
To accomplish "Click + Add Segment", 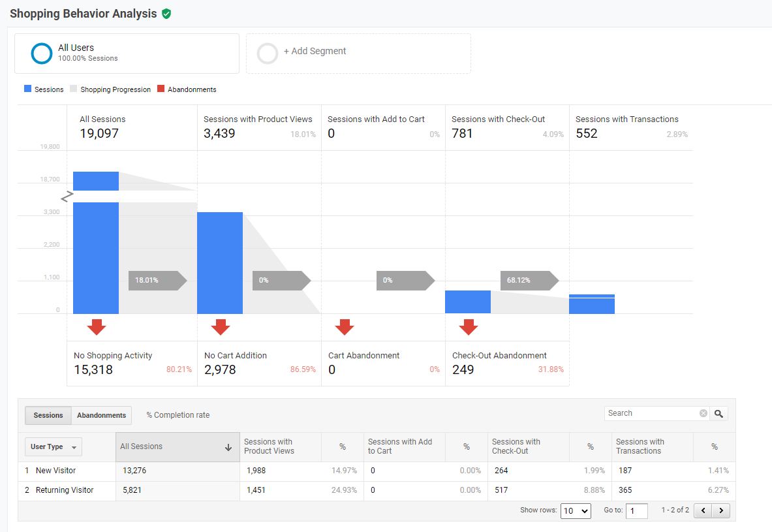I will pyautogui.click(x=315, y=51).
